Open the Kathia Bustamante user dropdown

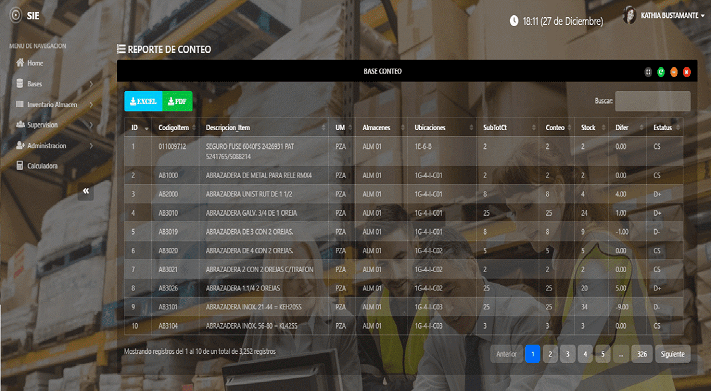(x=672, y=15)
